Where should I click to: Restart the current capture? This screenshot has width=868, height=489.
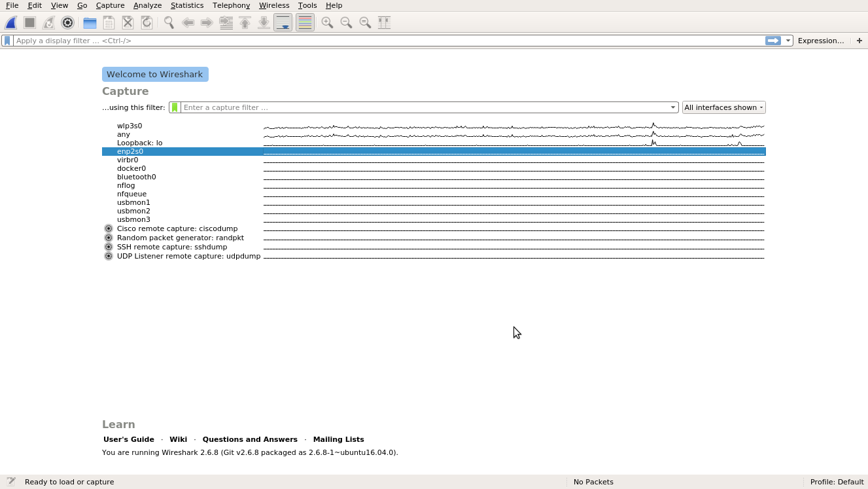click(x=48, y=23)
